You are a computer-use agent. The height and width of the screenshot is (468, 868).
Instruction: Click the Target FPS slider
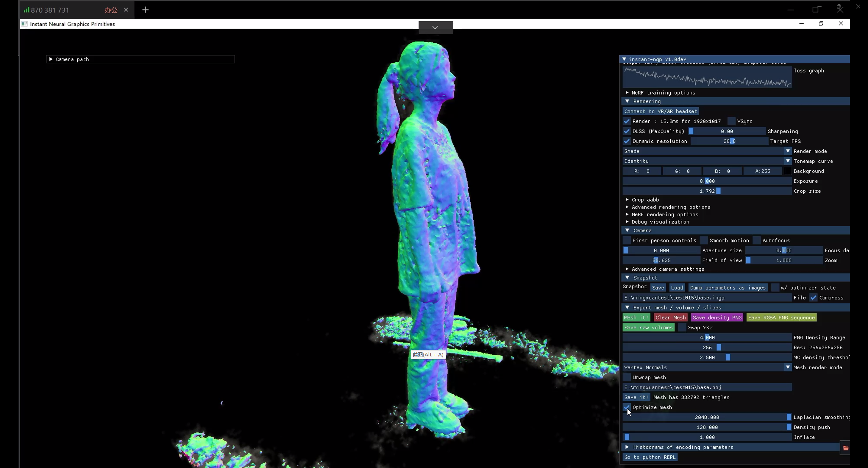[x=729, y=141]
